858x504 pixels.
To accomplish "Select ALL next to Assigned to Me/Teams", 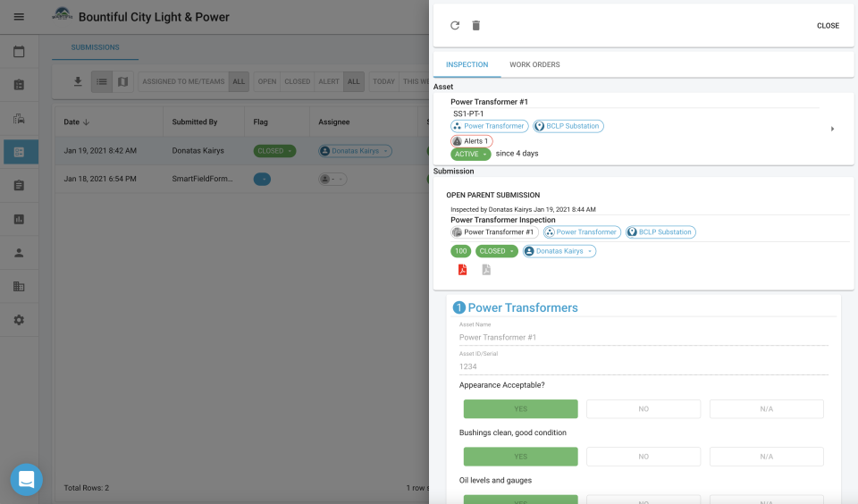I will [239, 81].
